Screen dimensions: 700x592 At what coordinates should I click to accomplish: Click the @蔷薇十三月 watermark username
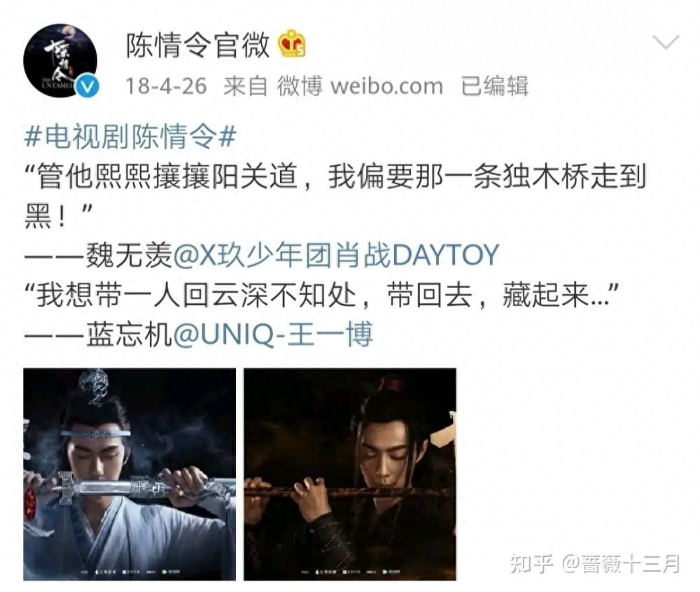coord(620,563)
